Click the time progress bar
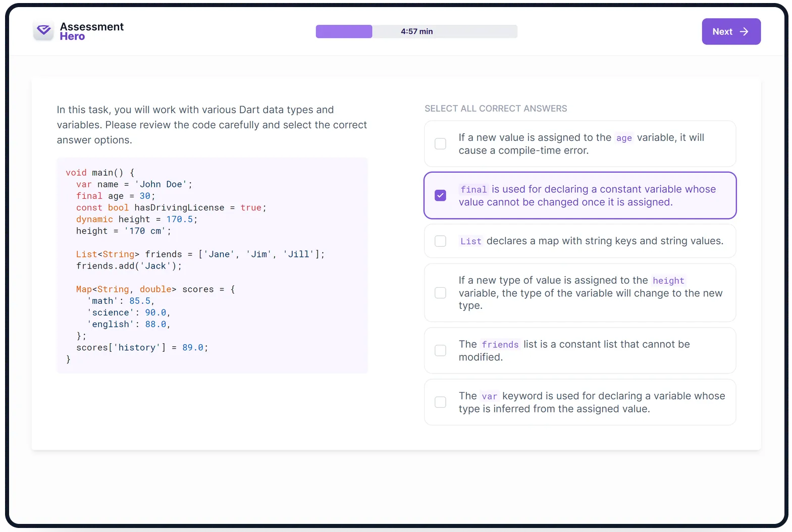This screenshot has height=532, width=792. click(x=416, y=31)
